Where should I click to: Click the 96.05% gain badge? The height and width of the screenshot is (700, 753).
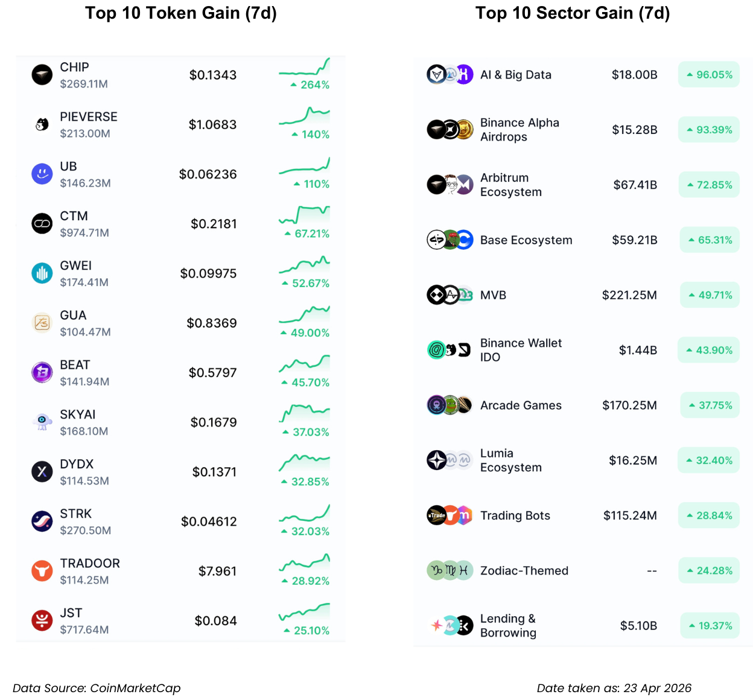[709, 75]
